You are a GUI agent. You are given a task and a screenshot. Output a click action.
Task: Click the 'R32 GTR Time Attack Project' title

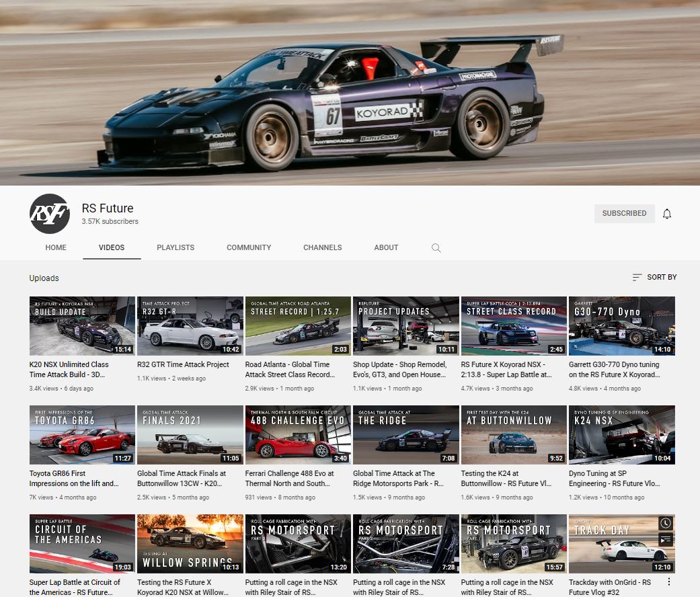point(183,364)
